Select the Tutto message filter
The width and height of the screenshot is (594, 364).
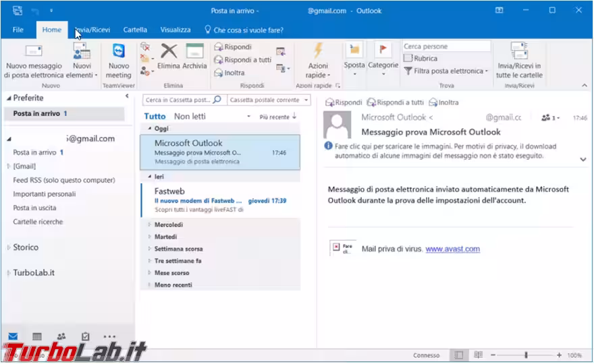pos(155,117)
